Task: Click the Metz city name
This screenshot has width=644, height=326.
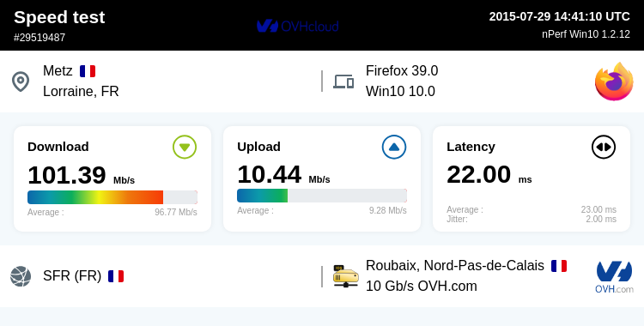Action: coord(58,70)
